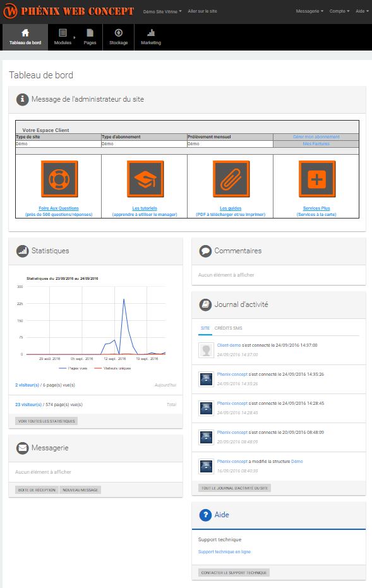Click the Pages vues chart legend
372x588 pixels.
click(73, 368)
